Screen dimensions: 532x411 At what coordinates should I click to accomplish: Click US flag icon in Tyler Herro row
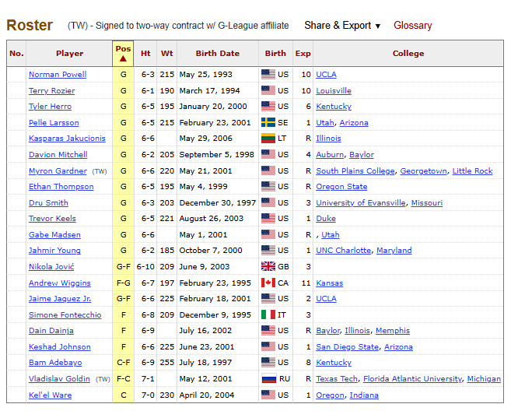pos(268,107)
